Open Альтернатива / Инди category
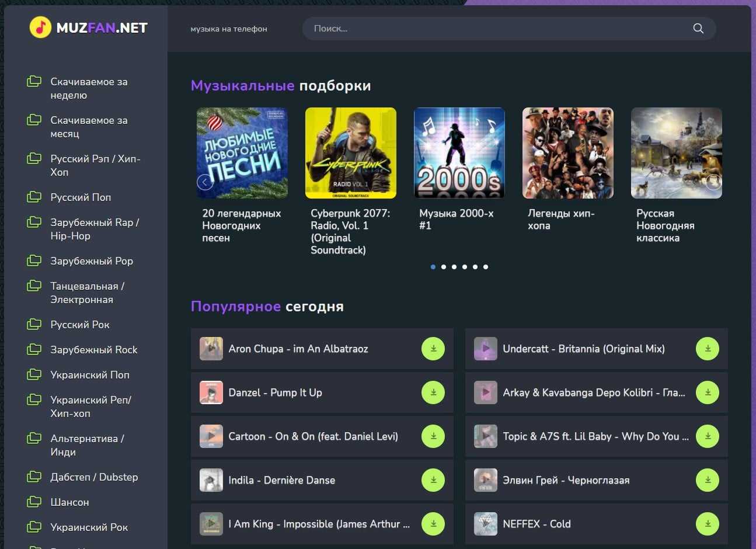 [x=87, y=445]
